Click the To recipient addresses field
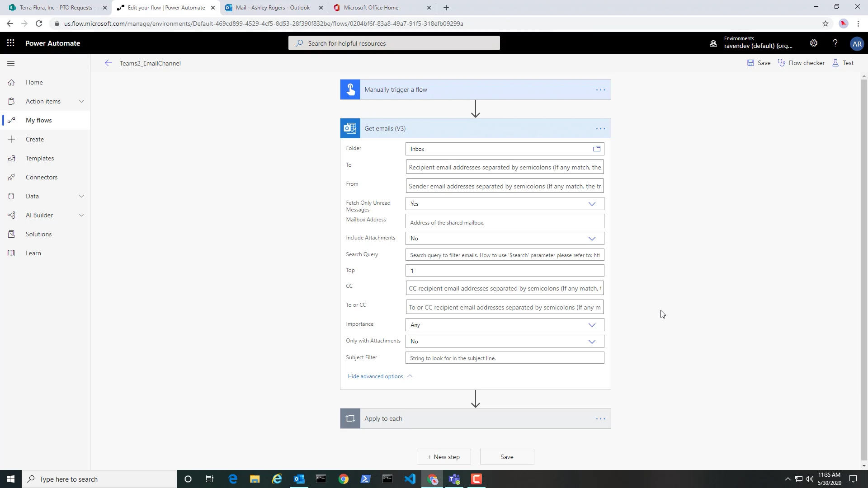This screenshot has height=488, width=868. tap(505, 167)
